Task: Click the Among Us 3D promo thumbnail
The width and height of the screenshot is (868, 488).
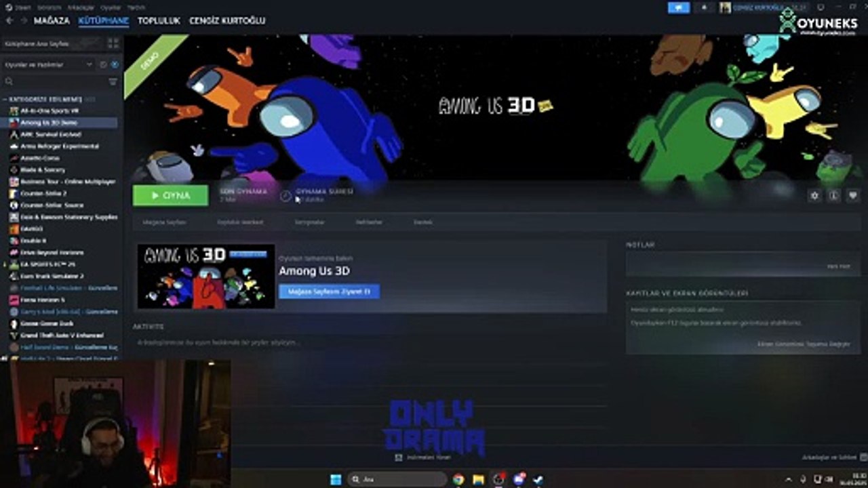Action: 206,277
